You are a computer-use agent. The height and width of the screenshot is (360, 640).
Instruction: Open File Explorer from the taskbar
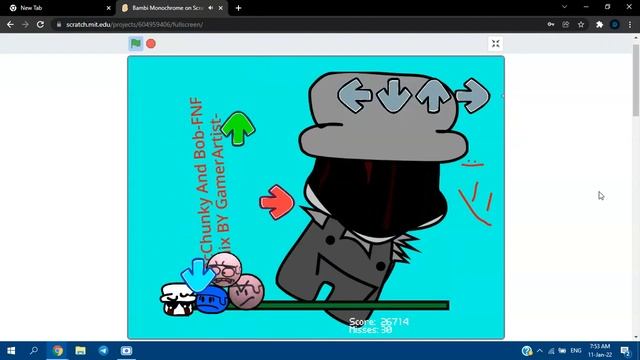[x=80, y=351]
